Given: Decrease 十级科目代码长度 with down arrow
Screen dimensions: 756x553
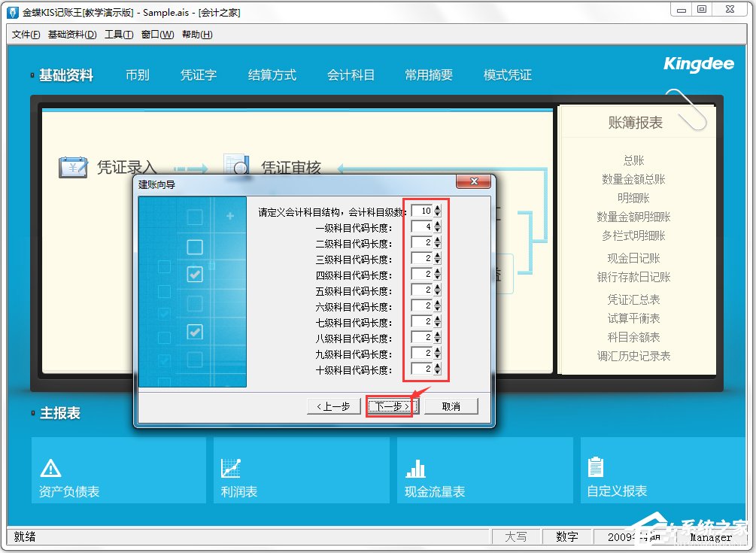Looking at the screenshot, I should pos(438,372).
